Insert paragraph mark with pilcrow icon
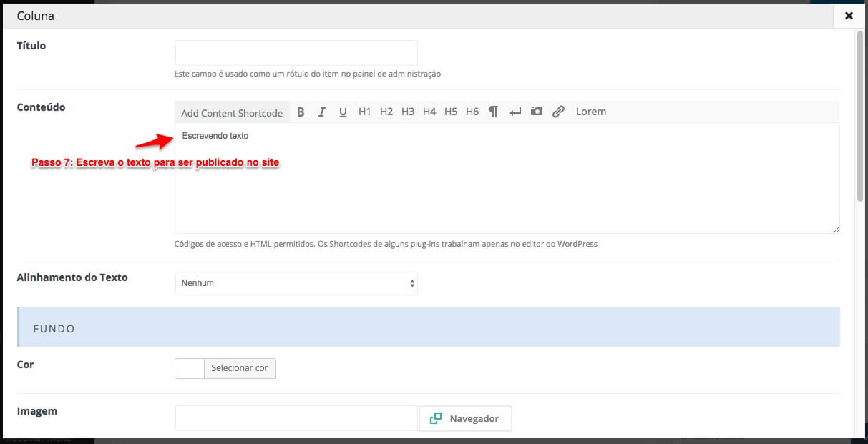The height and width of the screenshot is (444, 868). [493, 112]
